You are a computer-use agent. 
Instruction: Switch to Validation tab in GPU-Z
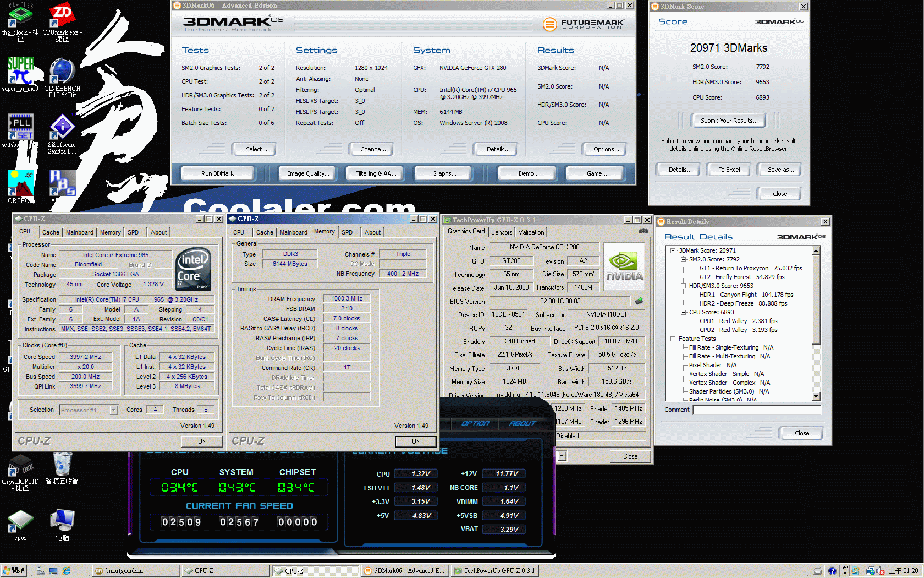[531, 232]
